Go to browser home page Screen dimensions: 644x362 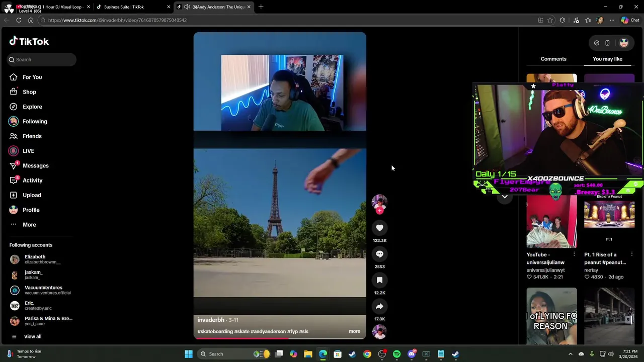(31, 20)
